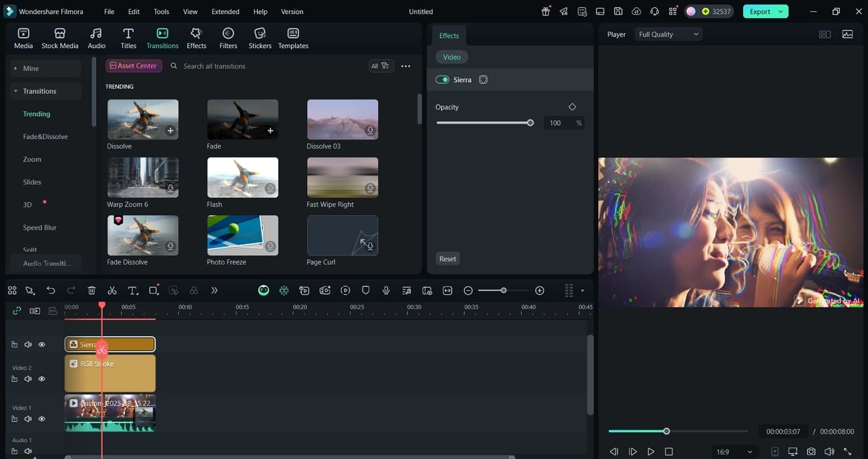
Task: Lock the Video 1 track
Action: (x=14, y=419)
